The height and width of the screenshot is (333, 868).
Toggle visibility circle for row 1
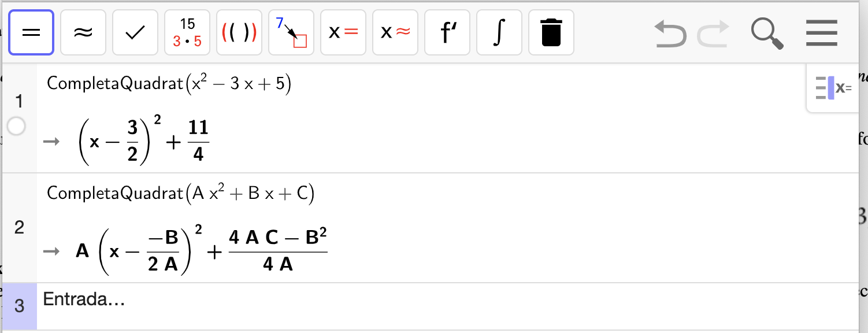click(x=16, y=126)
